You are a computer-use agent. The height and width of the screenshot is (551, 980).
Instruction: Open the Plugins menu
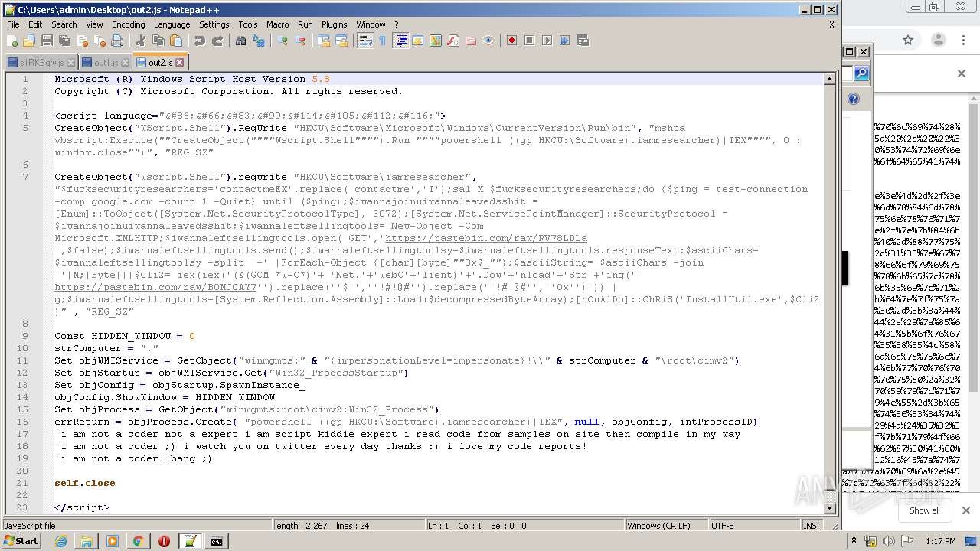point(335,24)
